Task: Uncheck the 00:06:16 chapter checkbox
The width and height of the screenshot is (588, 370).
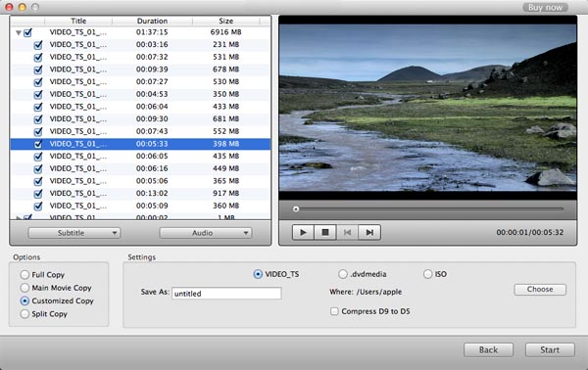Action: point(38,168)
